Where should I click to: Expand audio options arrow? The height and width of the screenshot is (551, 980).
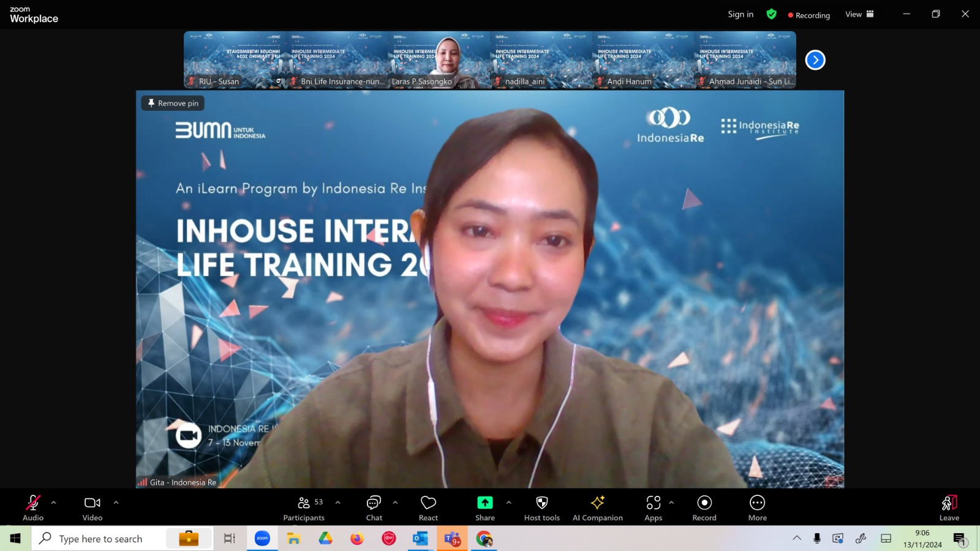[x=54, y=503]
